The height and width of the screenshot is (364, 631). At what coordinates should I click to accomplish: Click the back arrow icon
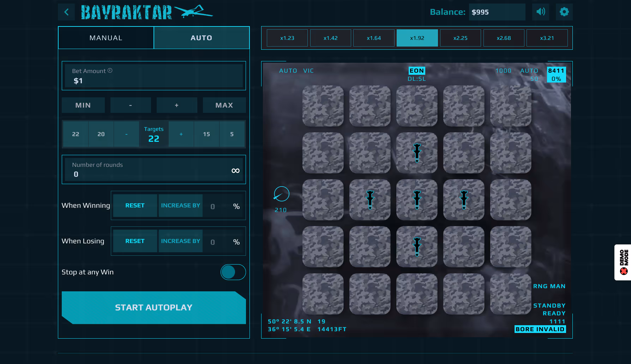[66, 12]
